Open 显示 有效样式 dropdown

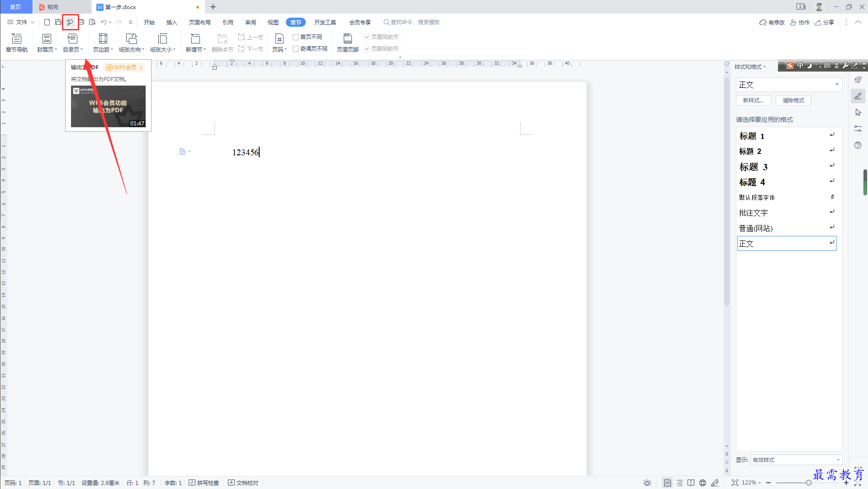(797, 460)
